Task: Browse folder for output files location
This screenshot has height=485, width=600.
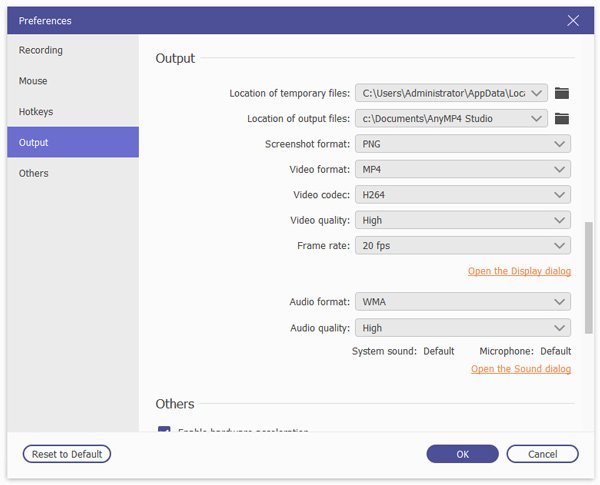Action: click(x=562, y=119)
